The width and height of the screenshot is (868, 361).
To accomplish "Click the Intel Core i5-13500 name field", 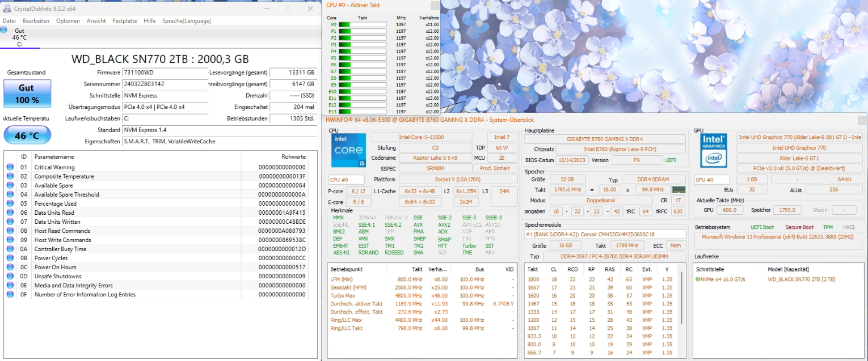I will tap(422, 138).
